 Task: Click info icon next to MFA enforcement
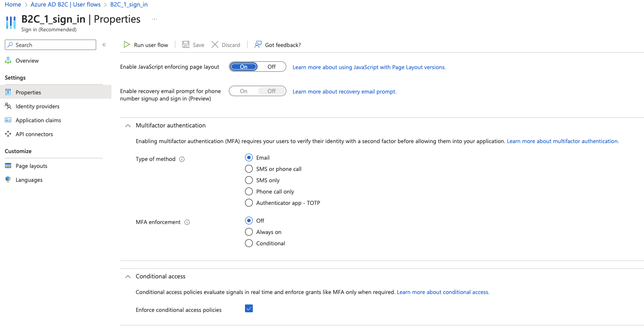pyautogui.click(x=187, y=222)
